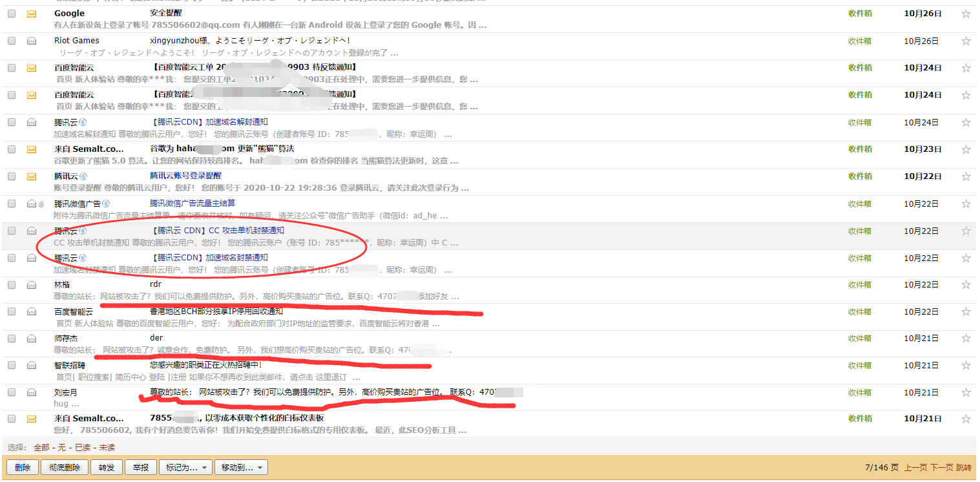Star the 香港地区BCH 停用回收通知 email
This screenshot has width=980, height=482.
click(966, 311)
